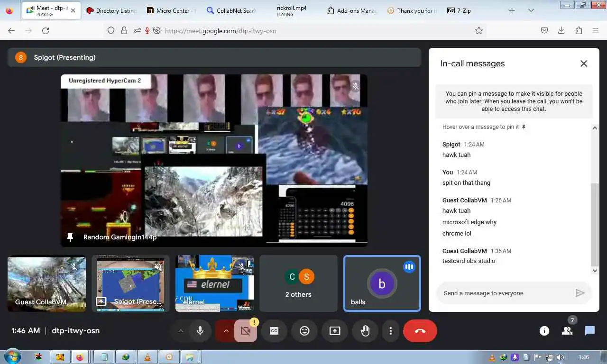Open VLC from the taskbar

click(147, 357)
